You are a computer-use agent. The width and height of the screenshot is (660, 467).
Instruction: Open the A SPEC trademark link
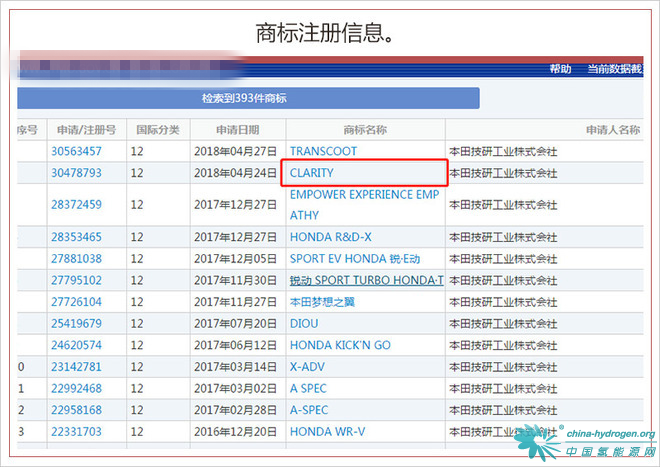308,388
